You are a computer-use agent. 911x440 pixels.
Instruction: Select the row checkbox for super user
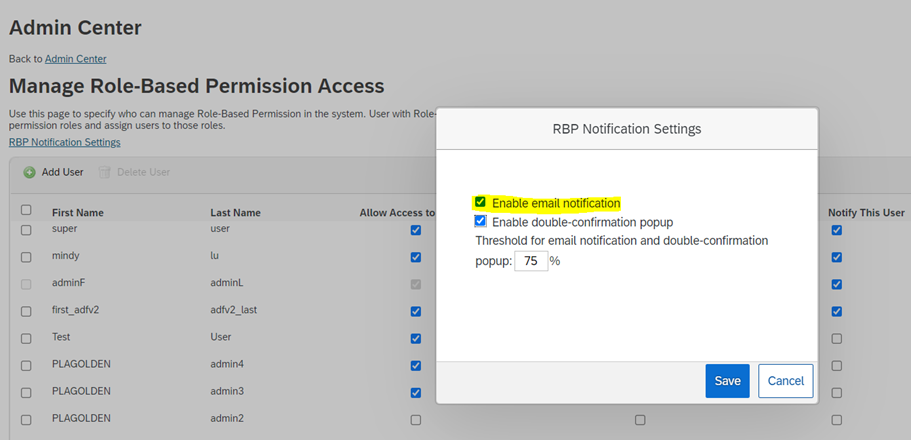click(x=26, y=230)
